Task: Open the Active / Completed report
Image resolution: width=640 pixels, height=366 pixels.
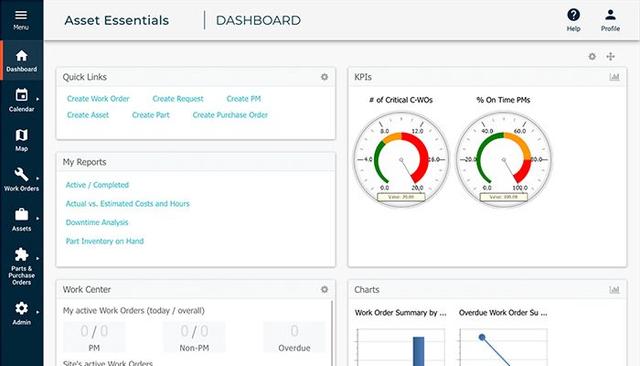Action: click(97, 185)
